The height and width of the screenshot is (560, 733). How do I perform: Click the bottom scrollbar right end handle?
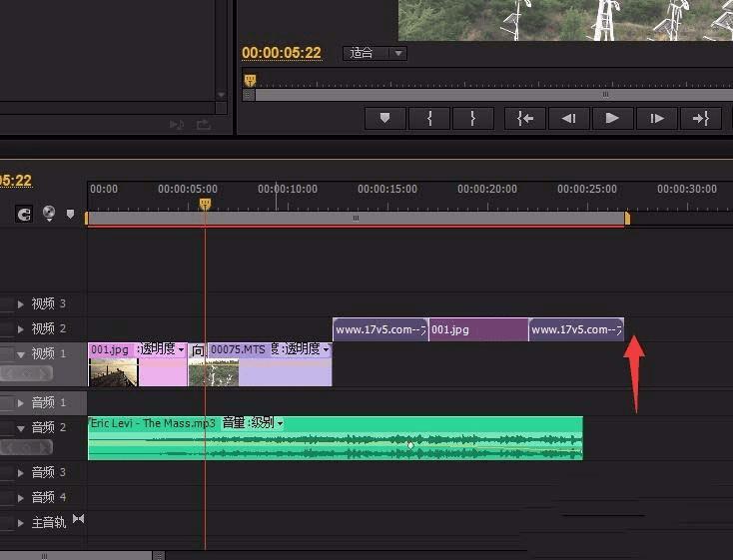click(x=159, y=556)
